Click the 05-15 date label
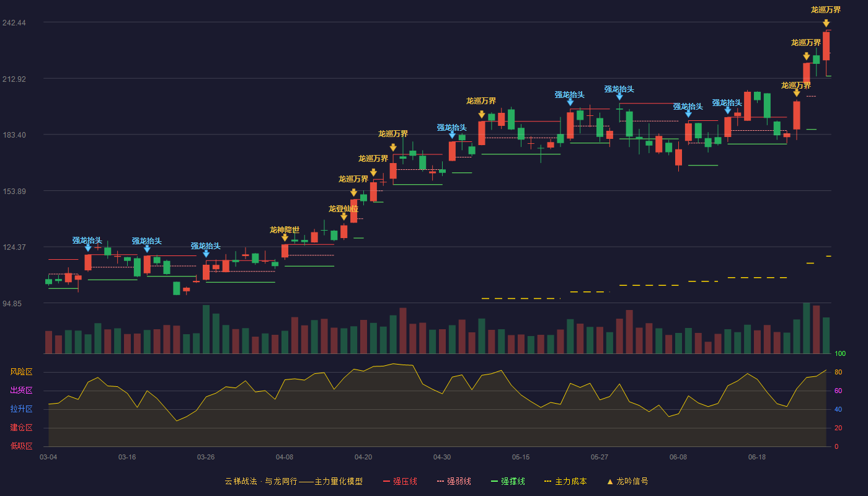Screen dimensions: 868x496 (521, 457)
